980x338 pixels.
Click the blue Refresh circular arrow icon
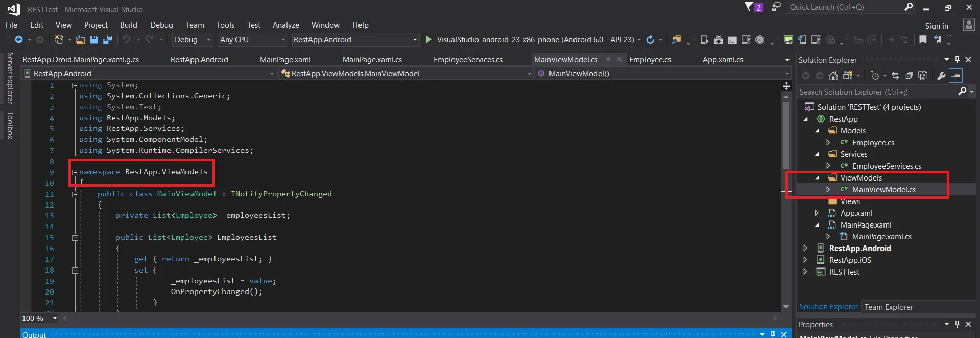click(650, 39)
